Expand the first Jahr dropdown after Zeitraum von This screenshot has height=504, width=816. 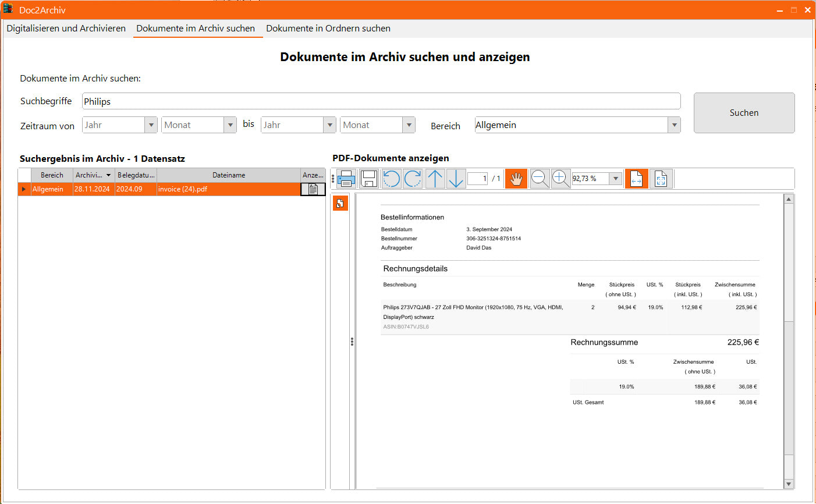[151, 125]
